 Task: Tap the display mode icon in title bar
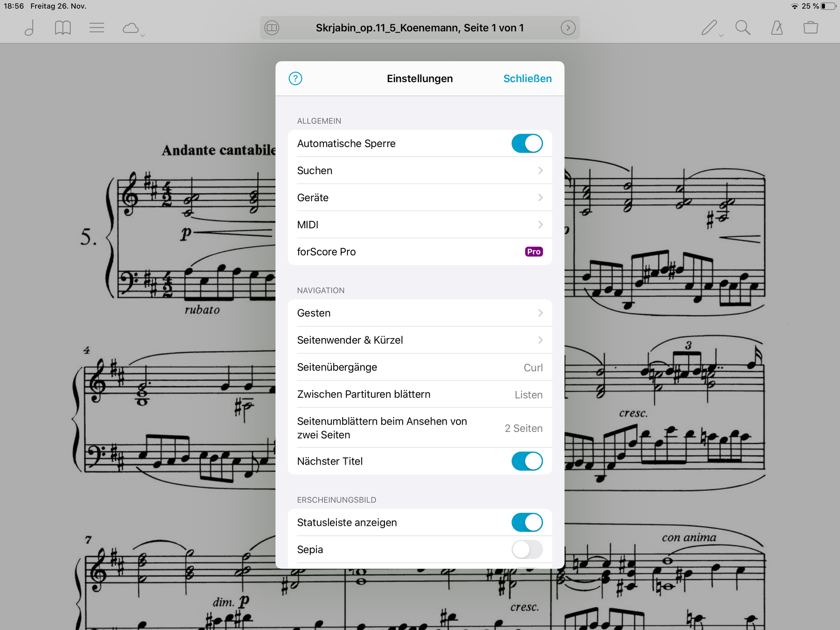272,28
